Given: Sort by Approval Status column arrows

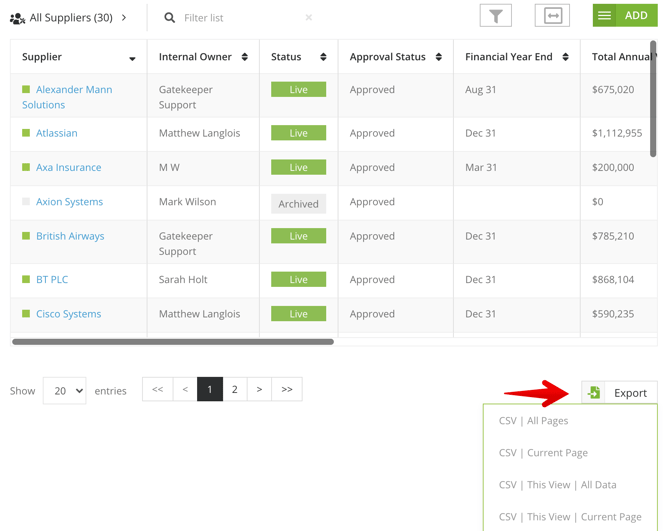Looking at the screenshot, I should (x=439, y=57).
